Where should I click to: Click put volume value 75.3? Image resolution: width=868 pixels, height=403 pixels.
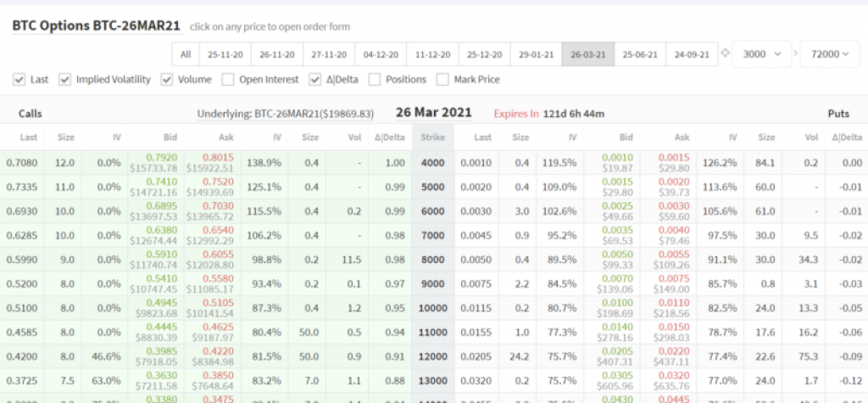point(808,356)
